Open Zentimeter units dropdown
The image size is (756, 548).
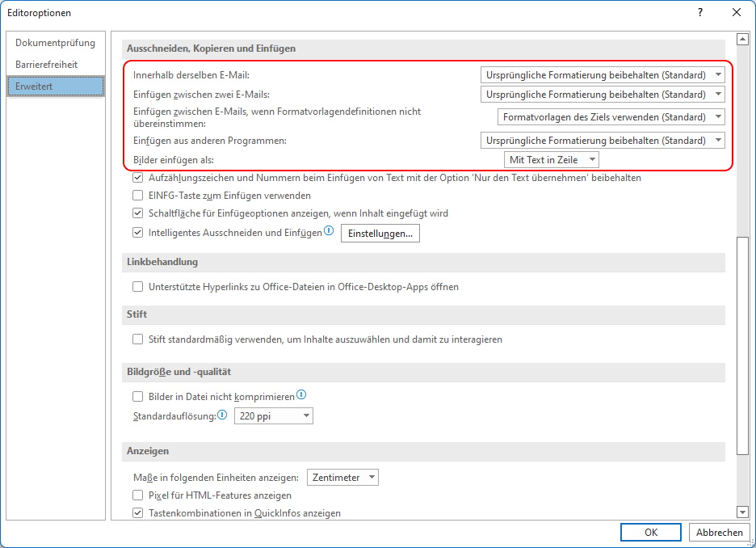click(342, 477)
